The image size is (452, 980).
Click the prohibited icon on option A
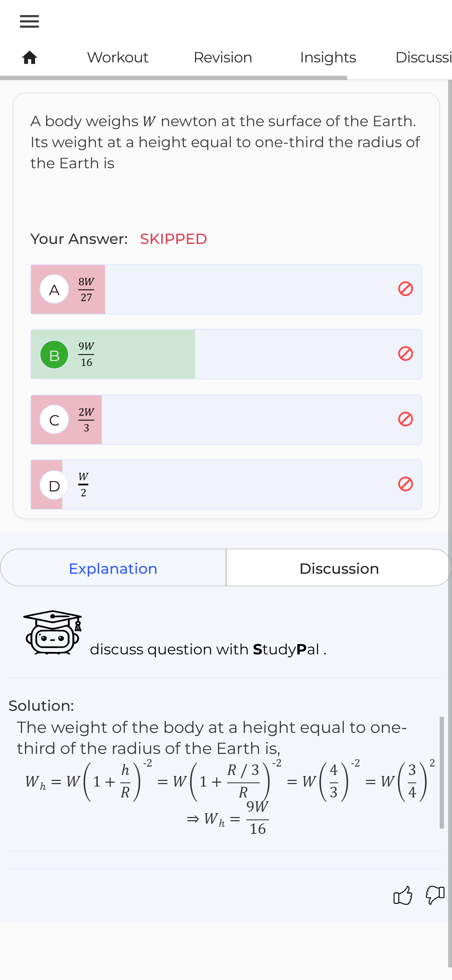406,289
